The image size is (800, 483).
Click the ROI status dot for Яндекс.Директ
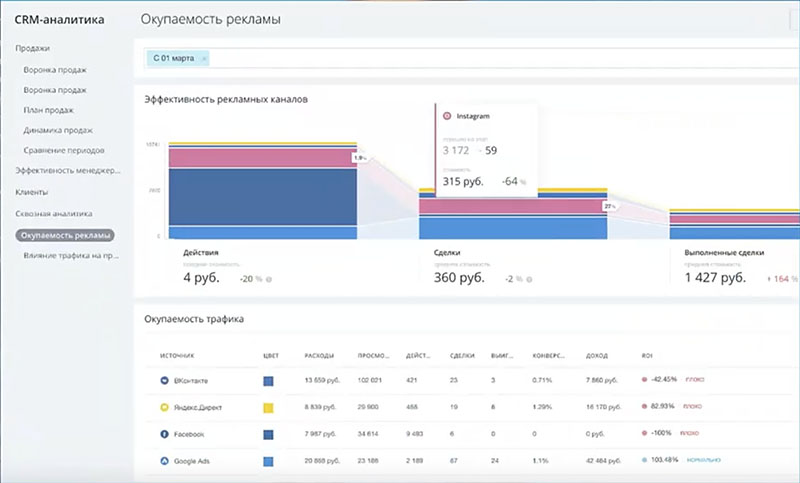pyautogui.click(x=644, y=406)
